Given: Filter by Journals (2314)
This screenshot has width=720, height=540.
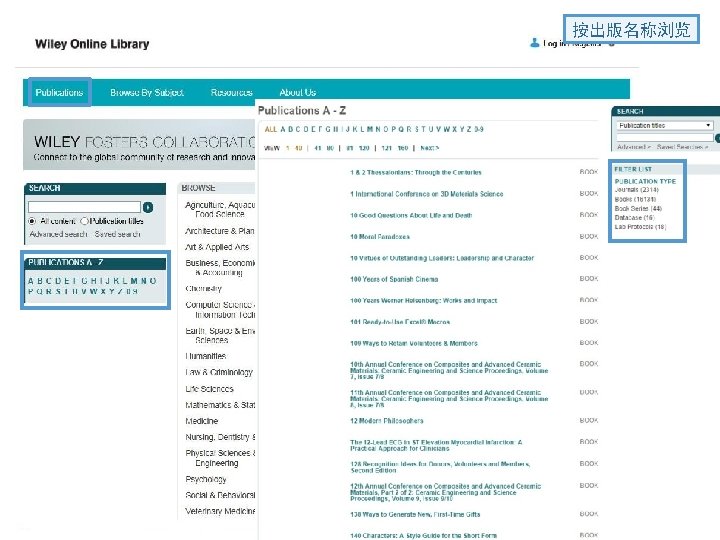Looking at the screenshot, I should pyautogui.click(x=636, y=190).
